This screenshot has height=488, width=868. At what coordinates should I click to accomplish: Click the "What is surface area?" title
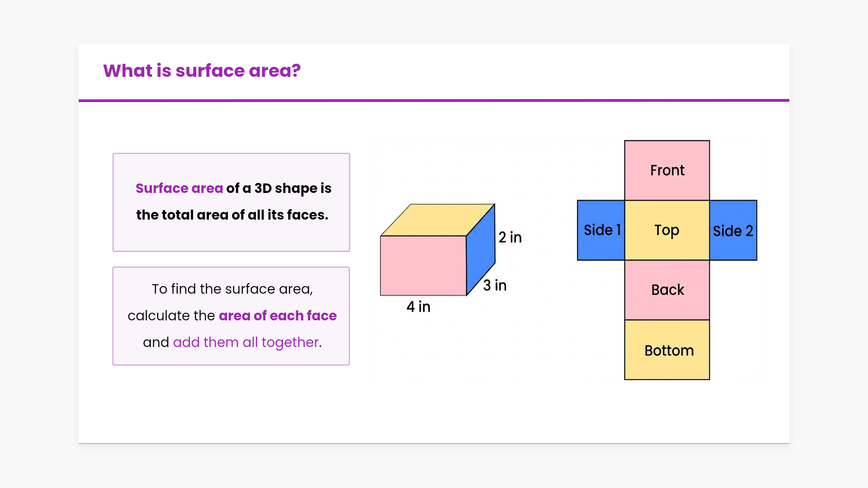tap(202, 71)
